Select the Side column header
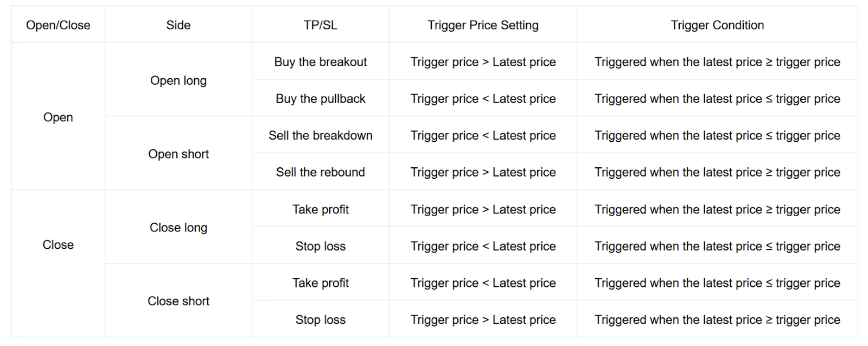Viewport: 868px width, 346px height. pos(178,25)
